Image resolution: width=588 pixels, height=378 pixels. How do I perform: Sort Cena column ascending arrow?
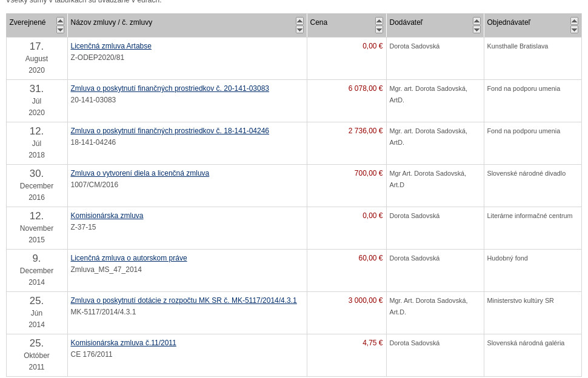[x=379, y=21]
